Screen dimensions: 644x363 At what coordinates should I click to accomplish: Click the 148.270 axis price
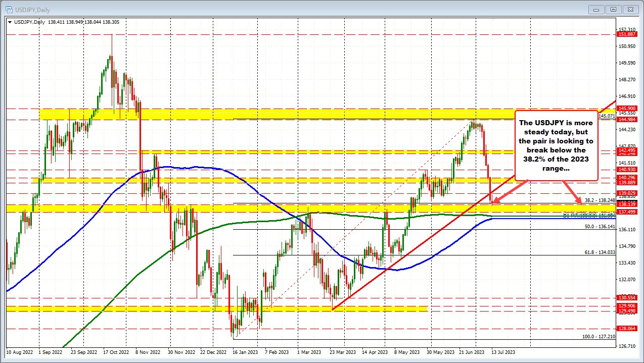627,80
